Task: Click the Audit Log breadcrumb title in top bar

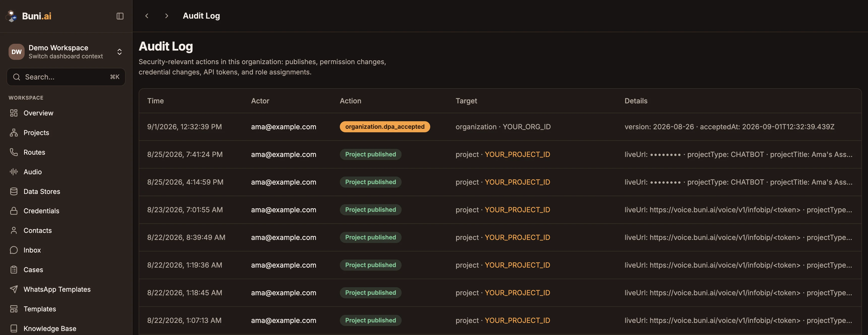Action: (201, 16)
